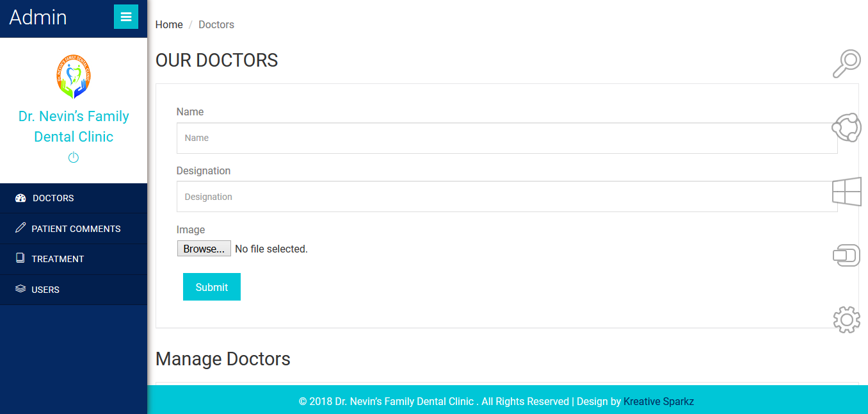868x414 pixels.
Task: Click the Ubuntu circle logo icon
Action: pos(846,127)
